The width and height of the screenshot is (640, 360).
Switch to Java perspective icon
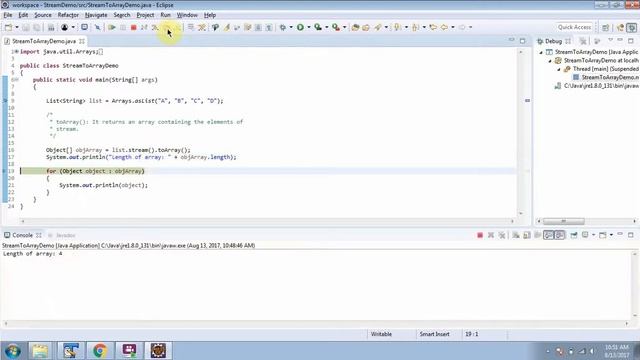pyautogui.click(x=620, y=27)
